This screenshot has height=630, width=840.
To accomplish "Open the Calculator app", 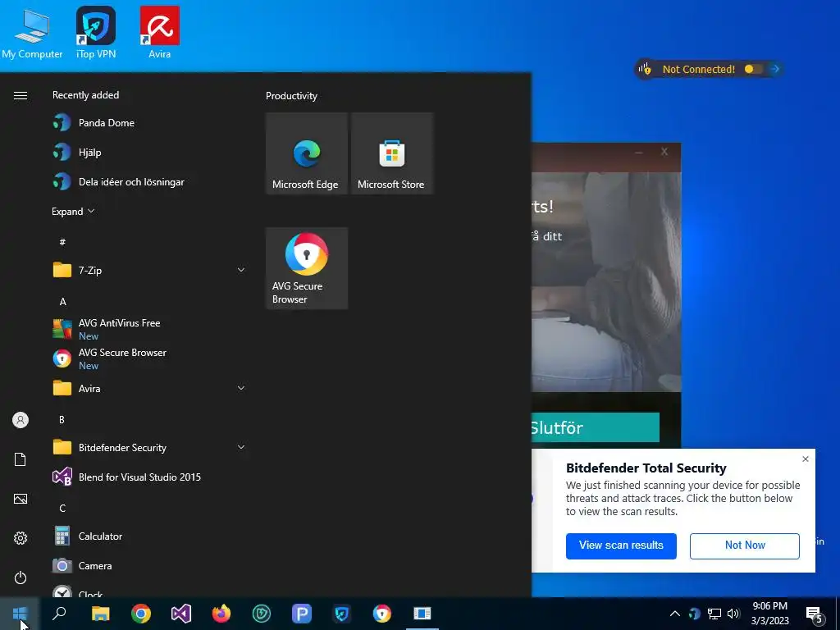I will pos(149,536).
